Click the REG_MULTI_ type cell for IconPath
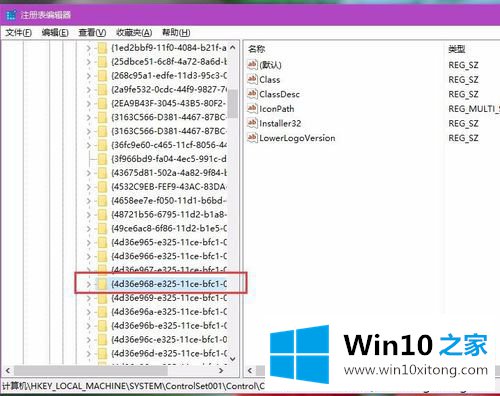 tap(474, 109)
